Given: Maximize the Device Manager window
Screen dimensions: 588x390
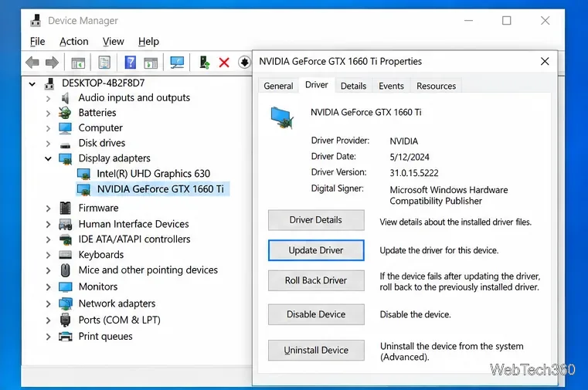Looking at the screenshot, I should [507, 20].
